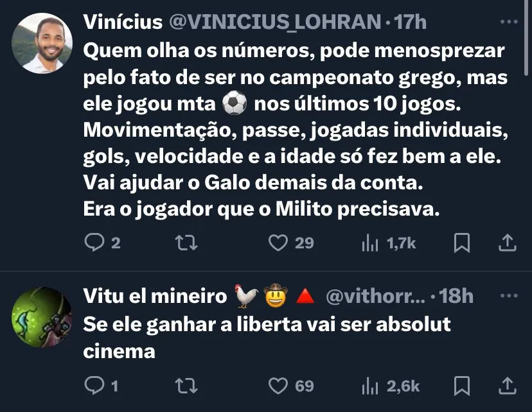Bookmark Vinícius's tweet
The width and height of the screenshot is (532, 412).
tap(462, 243)
